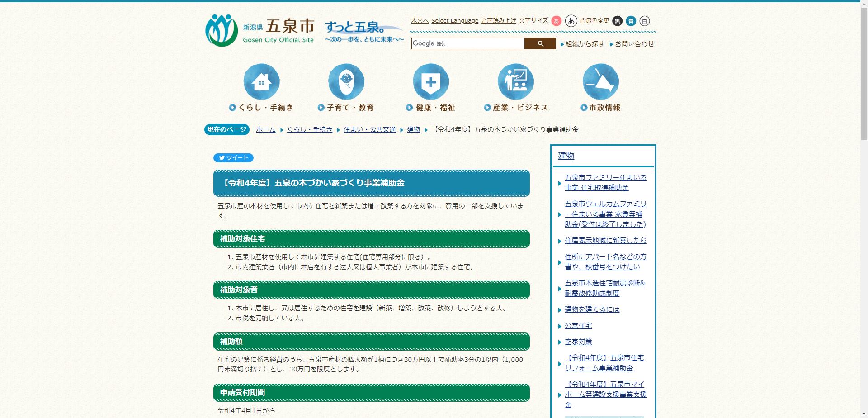Open お問い合わせ link
This screenshot has width=868, height=418.
[634, 44]
